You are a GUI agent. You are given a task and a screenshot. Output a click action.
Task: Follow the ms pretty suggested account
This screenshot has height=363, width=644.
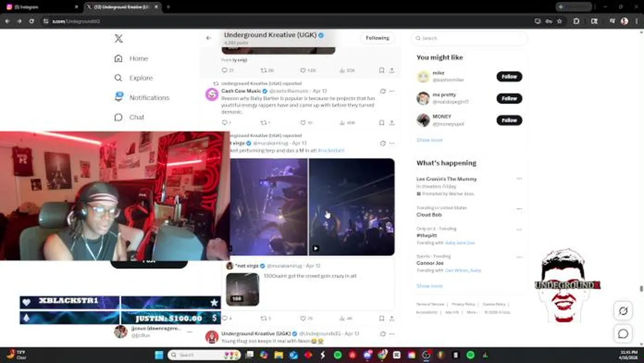[x=509, y=98]
